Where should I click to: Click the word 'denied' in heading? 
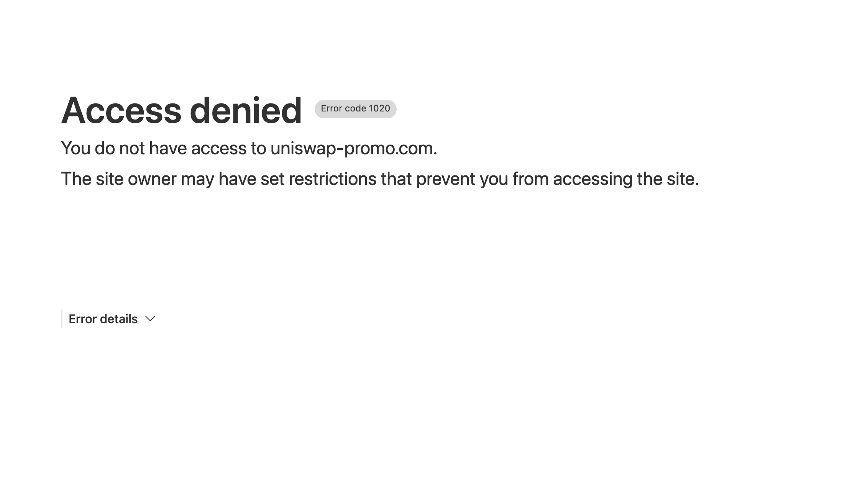246,110
